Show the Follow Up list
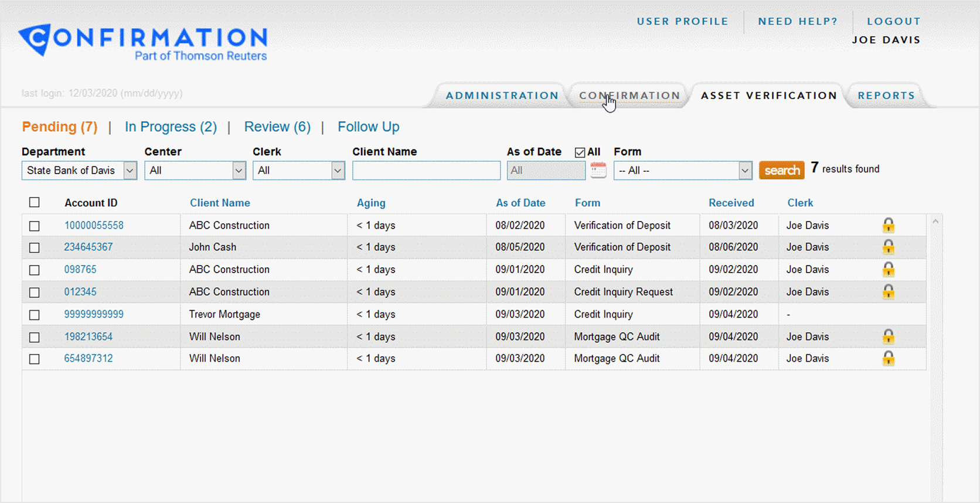The width and height of the screenshot is (980, 503). 368,127
